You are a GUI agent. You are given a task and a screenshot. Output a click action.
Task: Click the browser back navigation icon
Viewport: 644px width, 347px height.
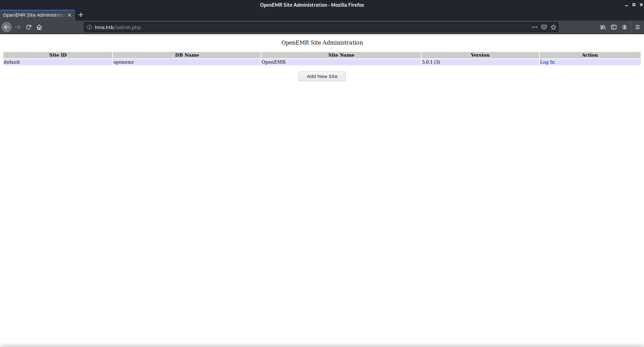click(7, 27)
